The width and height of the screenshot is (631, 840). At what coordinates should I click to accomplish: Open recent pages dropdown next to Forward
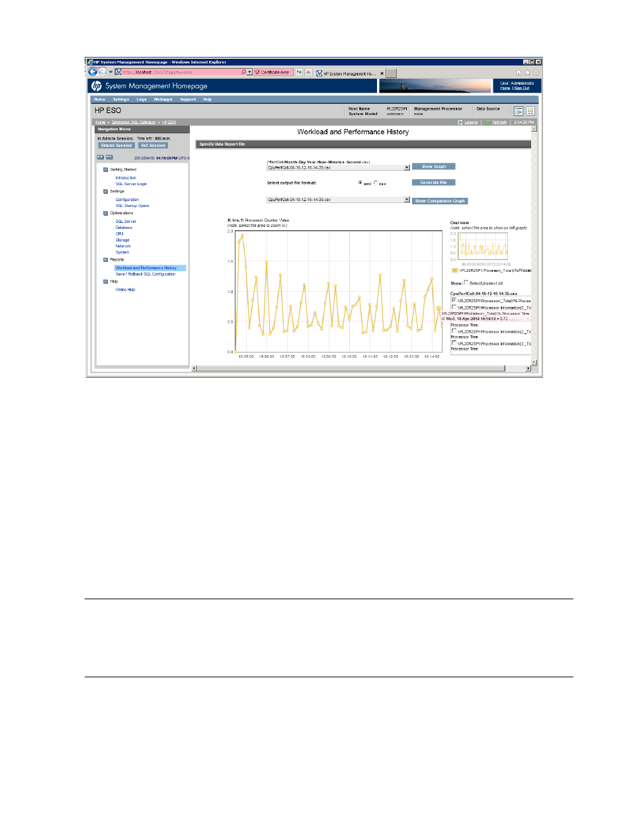click(x=110, y=73)
